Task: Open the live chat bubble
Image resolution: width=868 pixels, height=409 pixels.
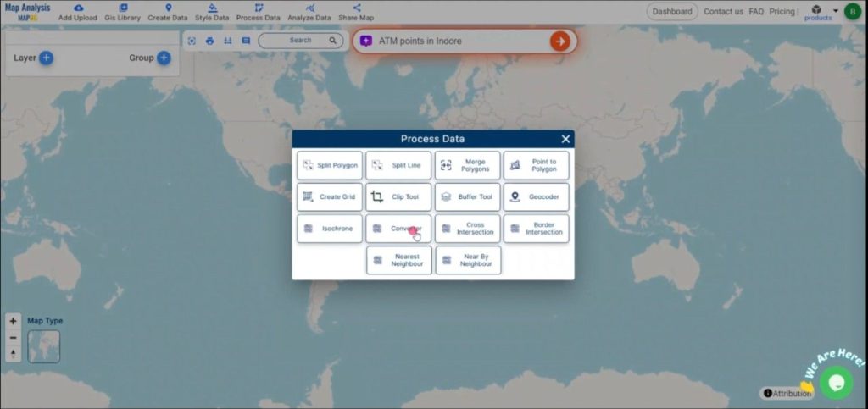Action: (835, 383)
